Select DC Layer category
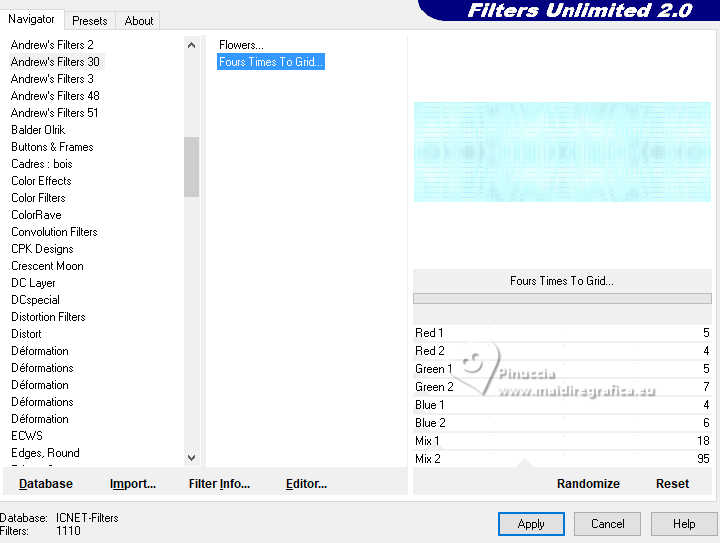The image size is (720, 543). (x=33, y=283)
